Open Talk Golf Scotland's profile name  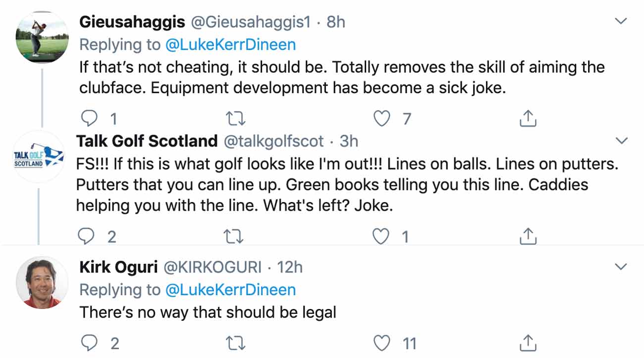[147, 141]
